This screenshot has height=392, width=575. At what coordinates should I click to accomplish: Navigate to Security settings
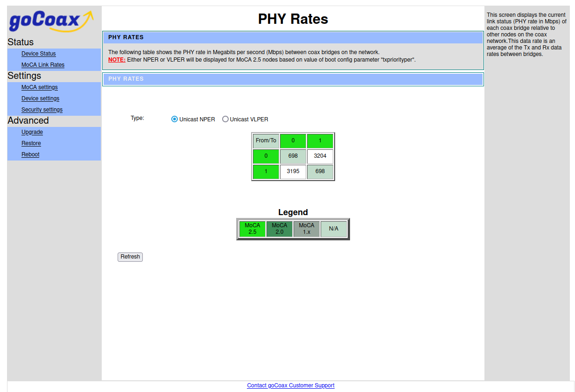pos(42,110)
